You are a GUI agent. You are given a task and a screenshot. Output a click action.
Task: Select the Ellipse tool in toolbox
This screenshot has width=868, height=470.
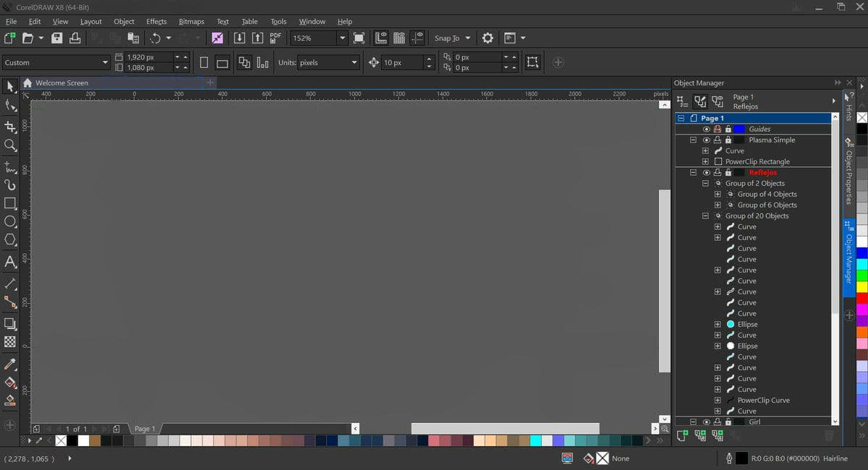point(10,221)
